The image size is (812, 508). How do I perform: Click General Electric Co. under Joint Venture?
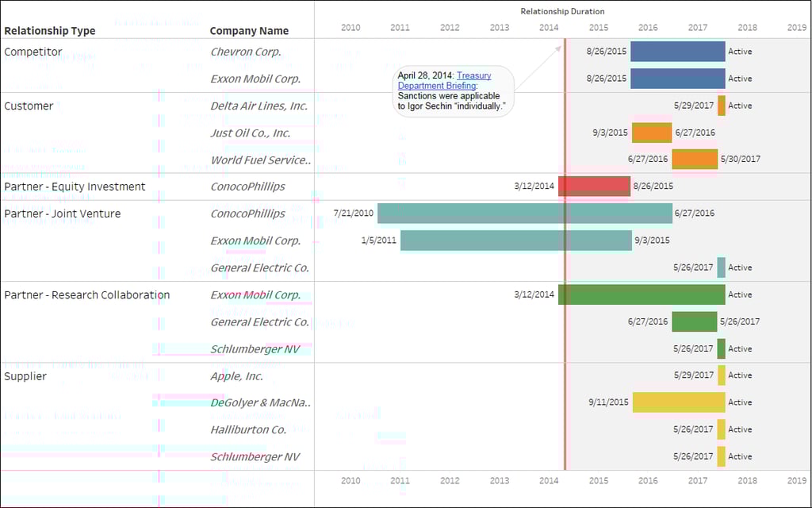(259, 268)
